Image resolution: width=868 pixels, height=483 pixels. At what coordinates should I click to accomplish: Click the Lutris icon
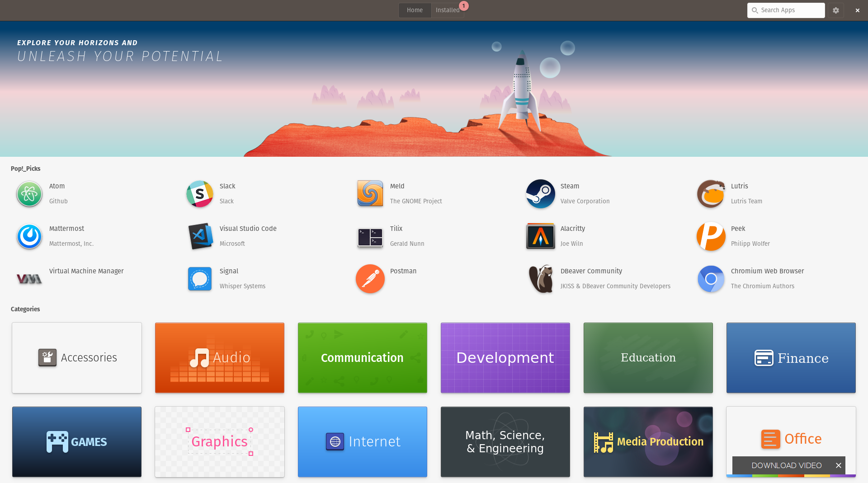(x=711, y=194)
